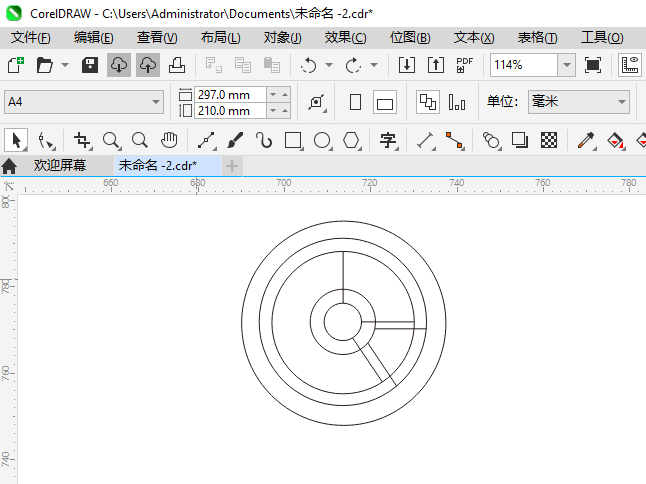This screenshot has height=484, width=646.
Task: Select the Dimension tool
Action: (426, 140)
